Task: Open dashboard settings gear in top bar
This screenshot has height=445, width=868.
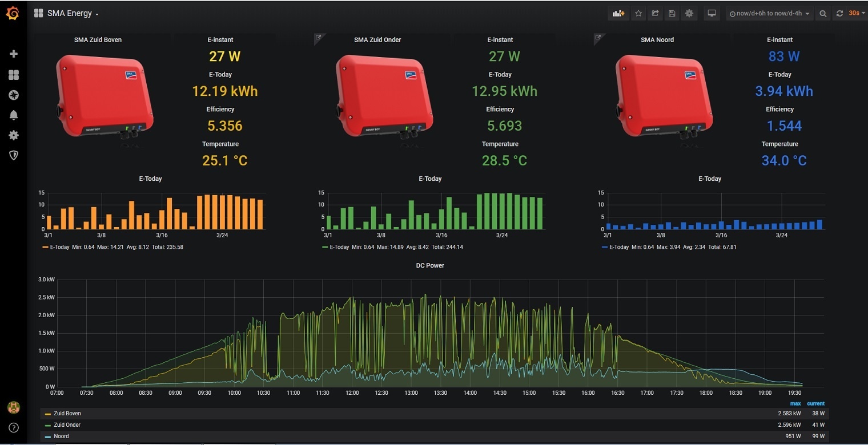Action: [689, 13]
